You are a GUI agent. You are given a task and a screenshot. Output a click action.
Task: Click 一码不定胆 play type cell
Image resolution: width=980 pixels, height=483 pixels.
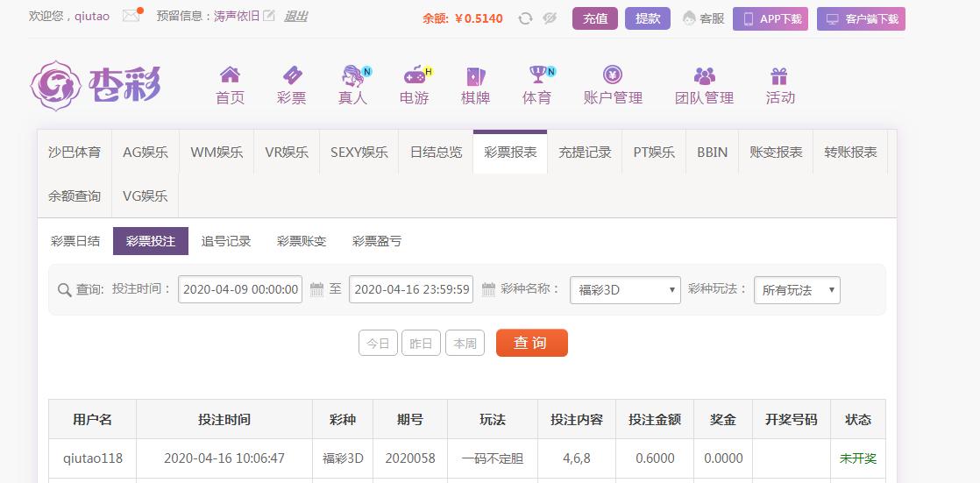click(493, 458)
